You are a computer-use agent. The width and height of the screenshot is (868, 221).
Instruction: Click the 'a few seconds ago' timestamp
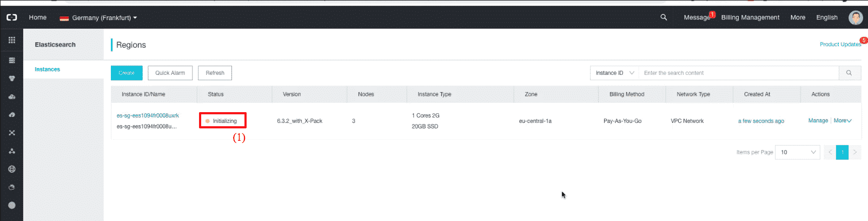pos(761,121)
